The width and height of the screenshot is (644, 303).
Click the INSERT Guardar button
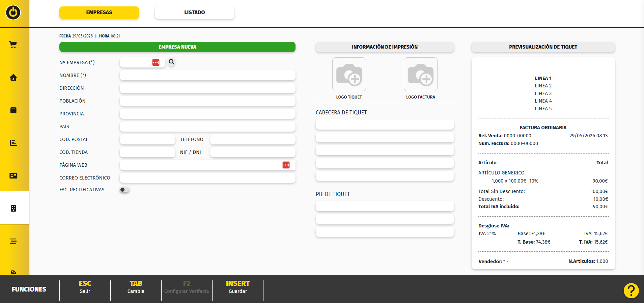(x=238, y=287)
